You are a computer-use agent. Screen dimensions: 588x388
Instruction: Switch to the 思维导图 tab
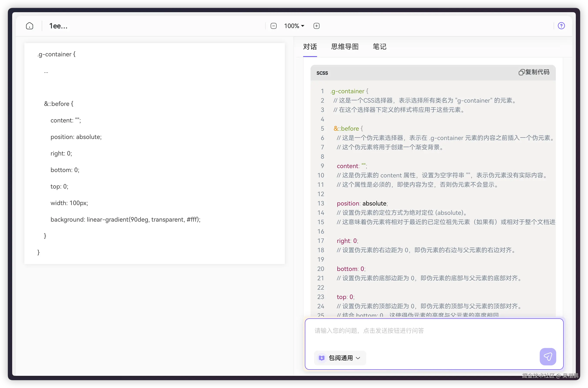point(345,47)
